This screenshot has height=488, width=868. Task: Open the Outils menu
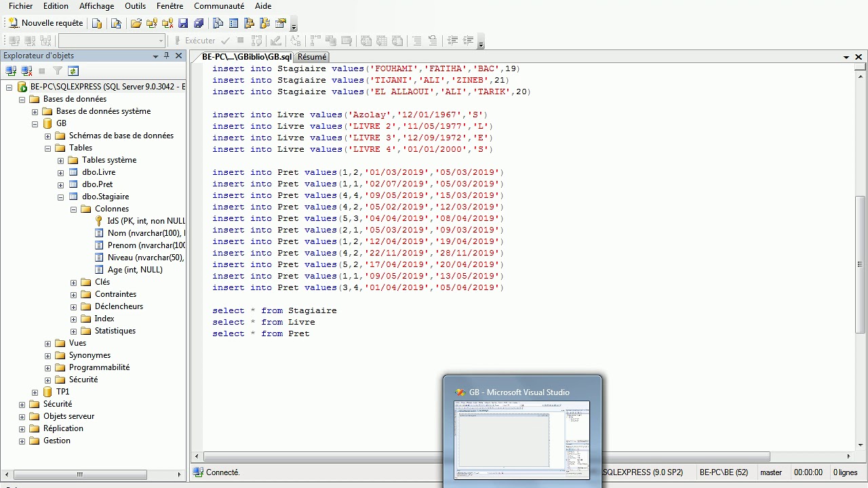(135, 6)
